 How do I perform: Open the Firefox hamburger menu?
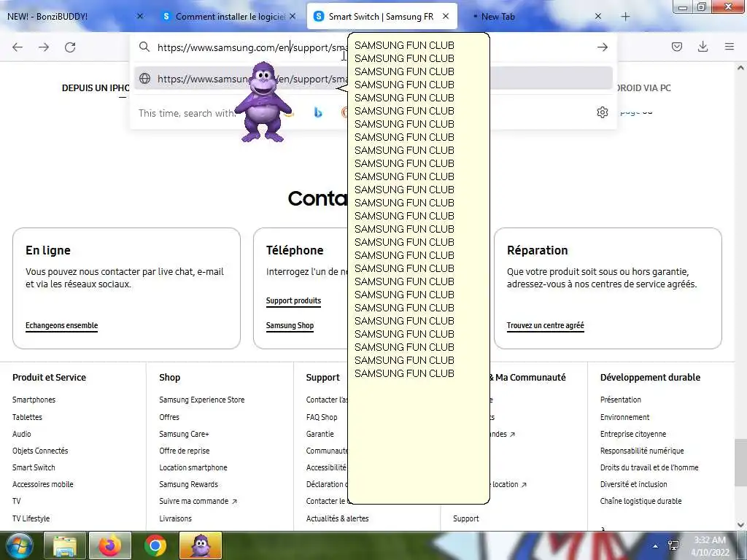(x=729, y=47)
